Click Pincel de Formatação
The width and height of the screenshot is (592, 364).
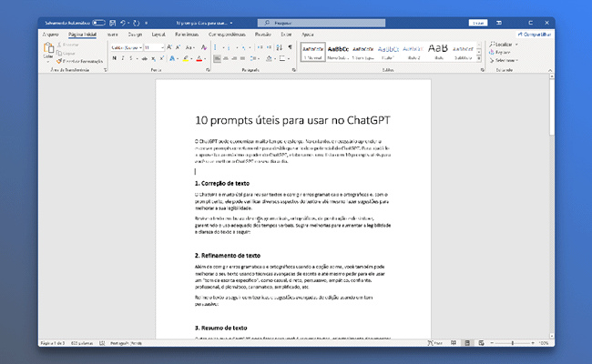(79, 61)
